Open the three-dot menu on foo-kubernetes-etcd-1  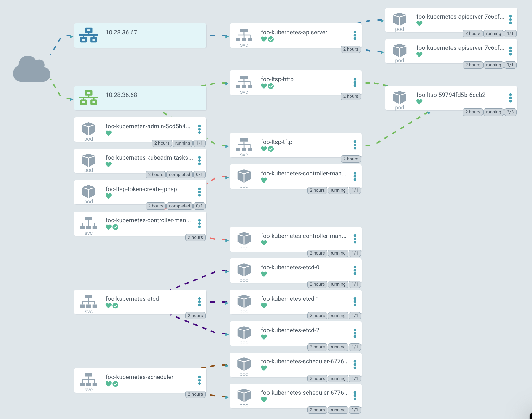[355, 302]
